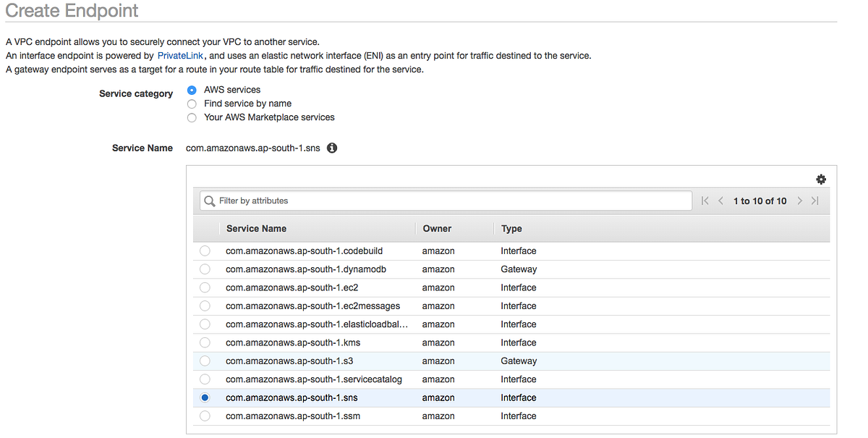
Task: Select the AWS services category radio
Action: click(x=191, y=90)
